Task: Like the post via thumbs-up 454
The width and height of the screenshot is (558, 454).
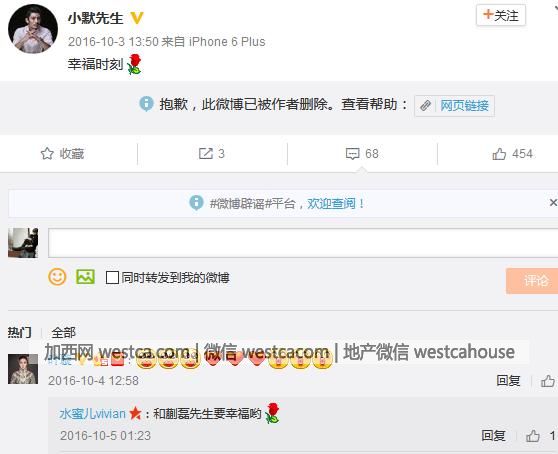Action: pyautogui.click(x=499, y=154)
